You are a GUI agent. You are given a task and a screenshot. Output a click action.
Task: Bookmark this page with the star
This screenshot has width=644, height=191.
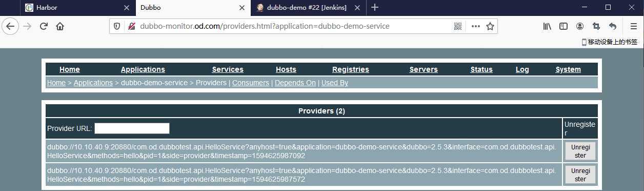[x=490, y=26]
